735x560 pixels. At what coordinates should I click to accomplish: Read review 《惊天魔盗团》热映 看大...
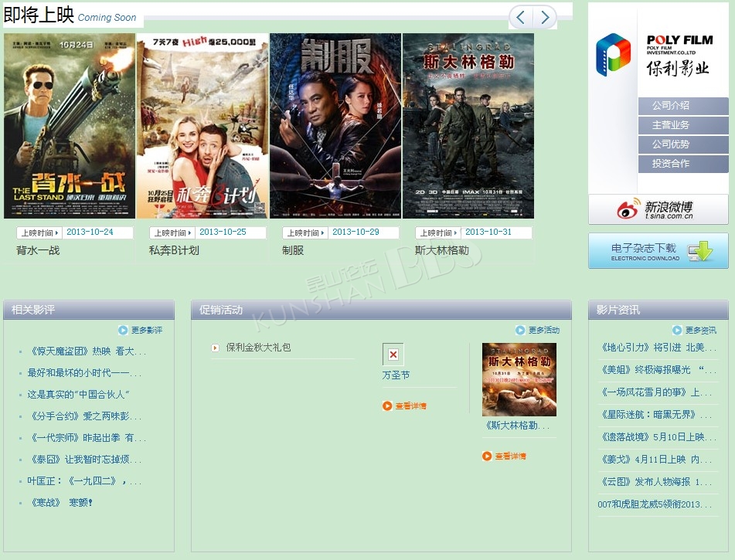click(x=87, y=351)
